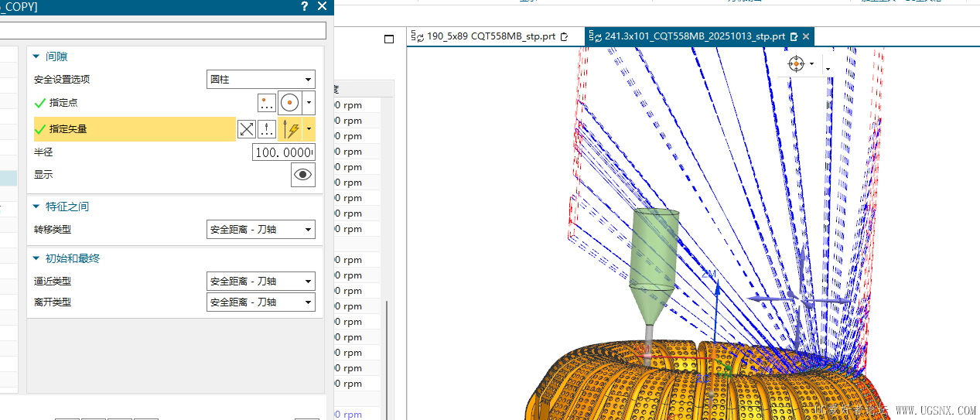
Task: Click the snap point crosshair icon
Action: click(796, 63)
